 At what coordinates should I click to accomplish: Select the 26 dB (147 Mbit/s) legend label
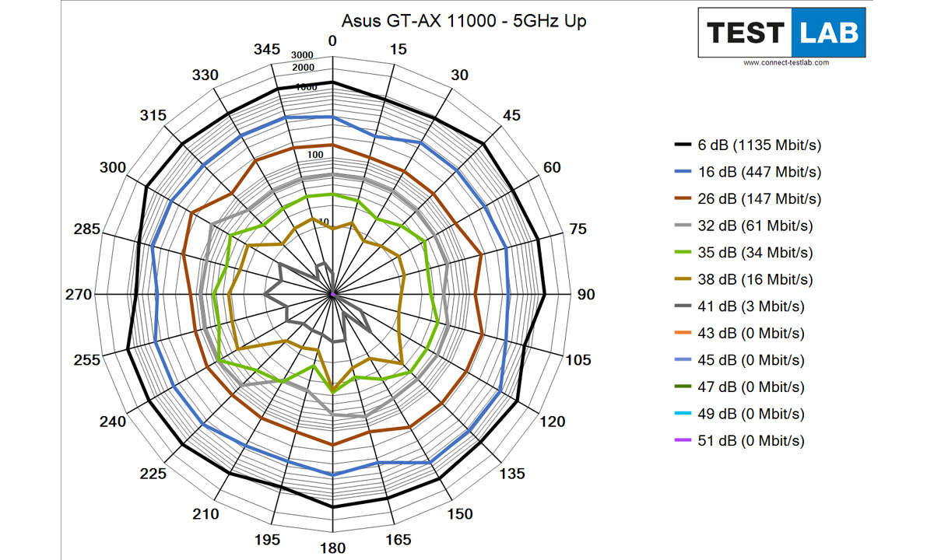point(759,199)
